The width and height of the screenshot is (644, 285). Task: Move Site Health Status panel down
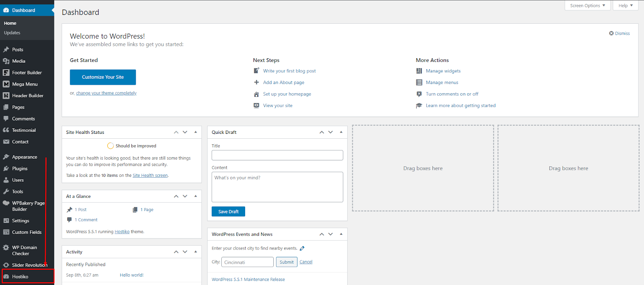[185, 132]
